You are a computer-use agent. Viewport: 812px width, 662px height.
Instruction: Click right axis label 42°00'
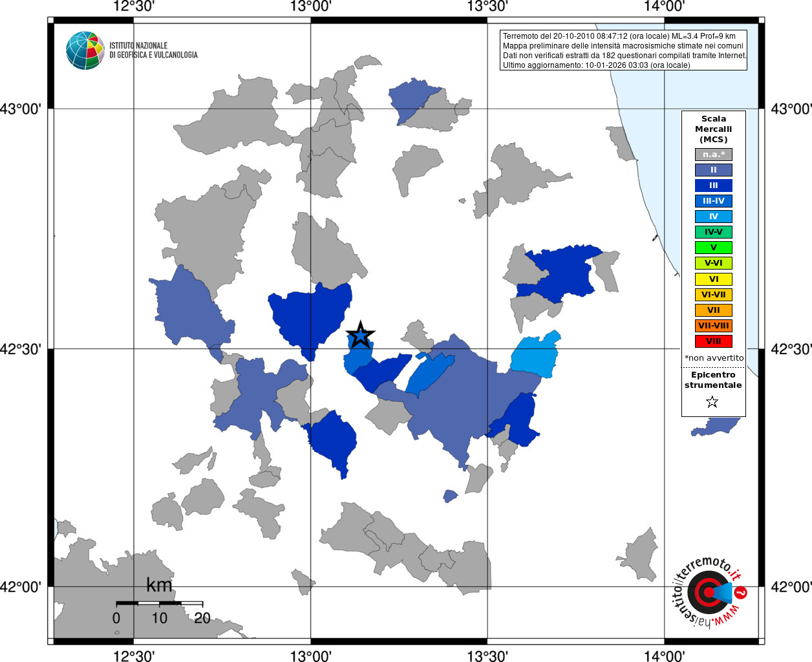791,587
